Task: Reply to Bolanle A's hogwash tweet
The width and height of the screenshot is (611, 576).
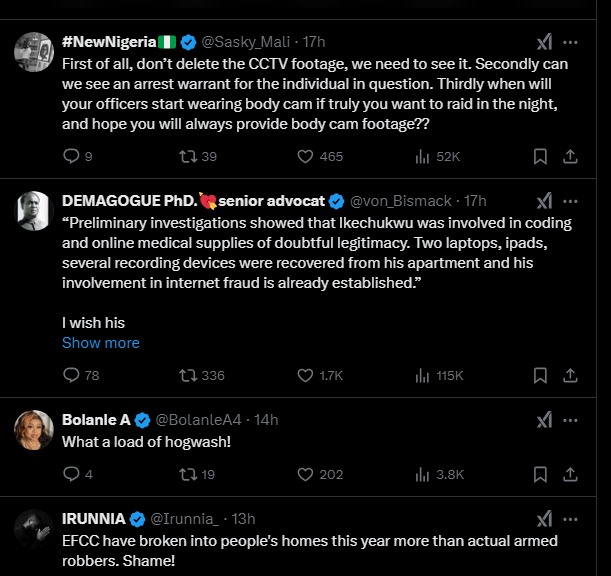Action: click(x=71, y=474)
